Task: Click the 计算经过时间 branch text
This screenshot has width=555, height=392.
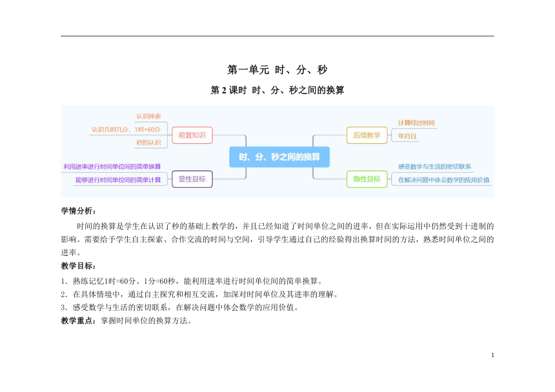Action: pos(416,122)
